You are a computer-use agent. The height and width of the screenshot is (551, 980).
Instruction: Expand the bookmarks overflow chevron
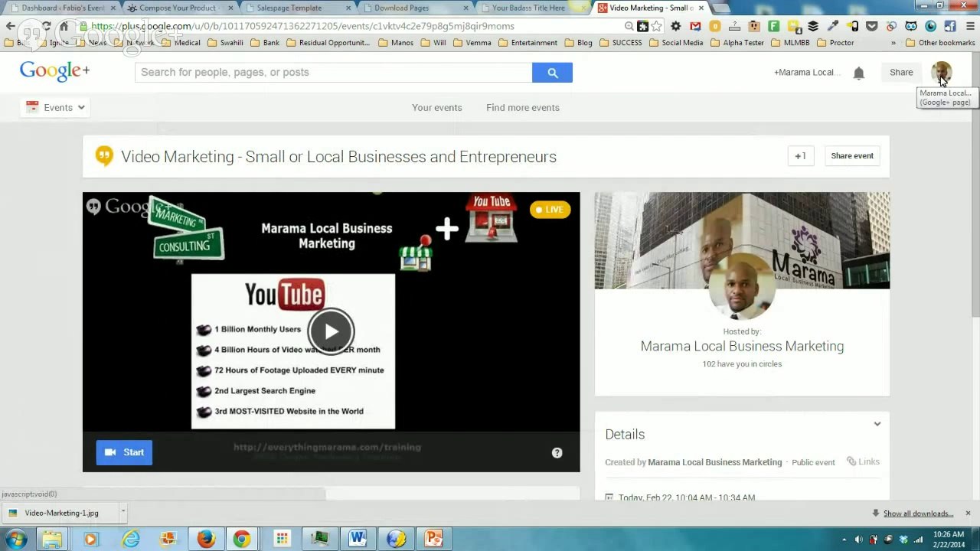click(x=893, y=43)
